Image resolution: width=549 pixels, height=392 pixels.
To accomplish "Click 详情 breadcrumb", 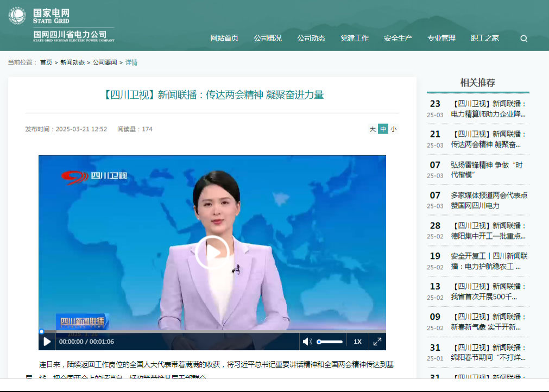I will [131, 62].
